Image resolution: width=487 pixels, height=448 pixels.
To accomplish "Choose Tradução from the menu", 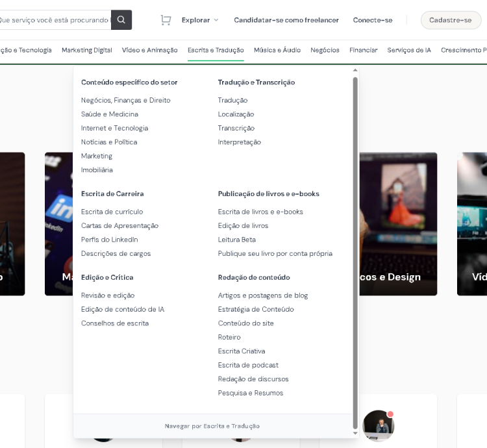I will 232,100.
